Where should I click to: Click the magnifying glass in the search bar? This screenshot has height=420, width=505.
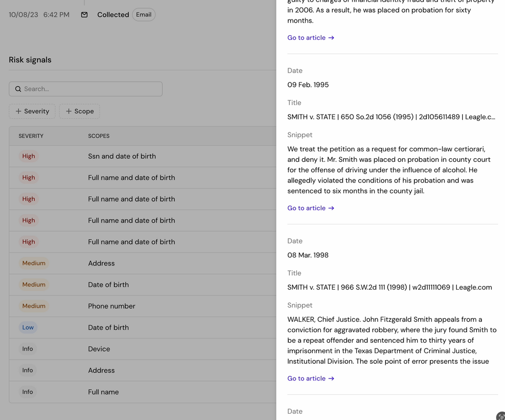click(x=18, y=89)
